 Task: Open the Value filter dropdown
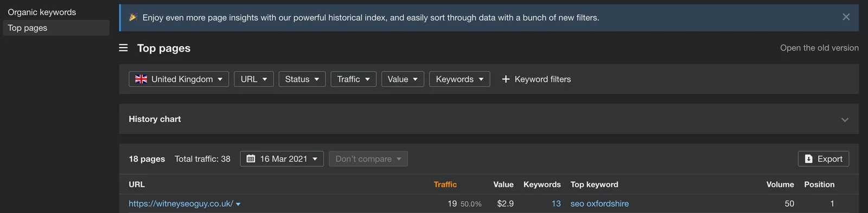(403, 79)
